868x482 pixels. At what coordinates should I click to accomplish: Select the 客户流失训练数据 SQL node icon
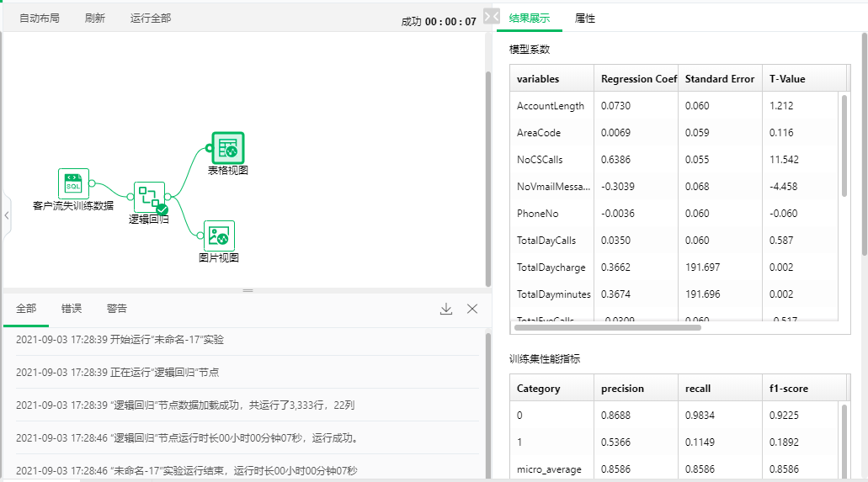point(73,183)
